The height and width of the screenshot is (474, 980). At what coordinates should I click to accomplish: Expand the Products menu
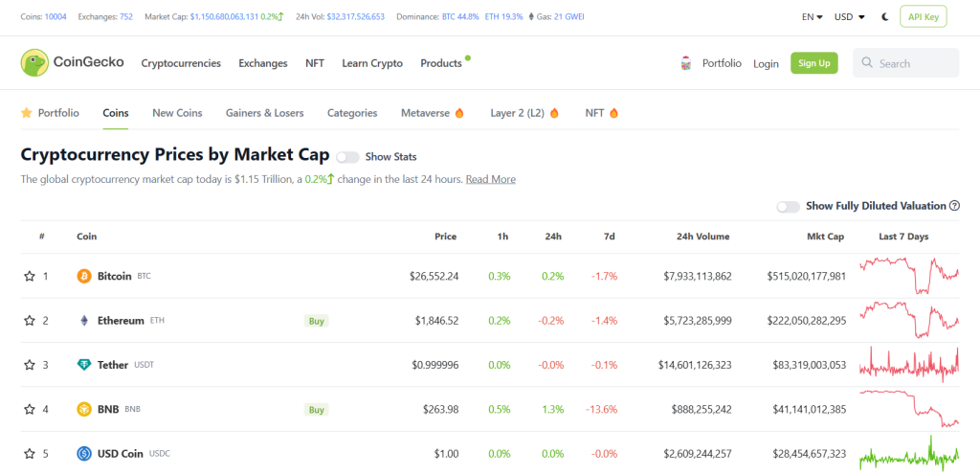(441, 63)
